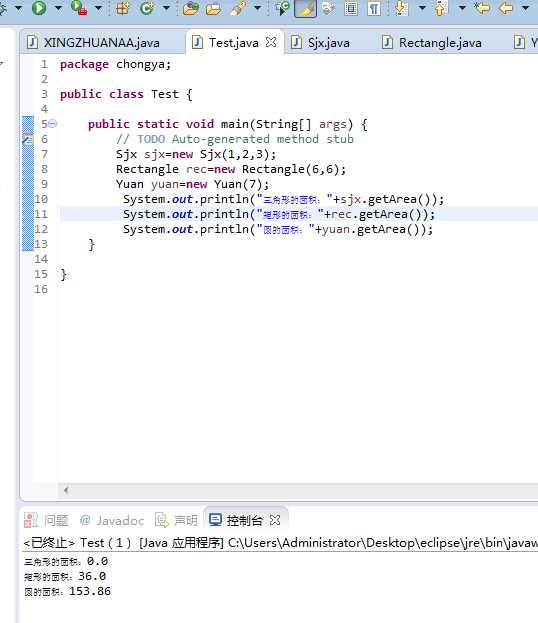Screen dimensions: 538x623
Task: Toggle show whitespace characters
Action: [374, 8]
